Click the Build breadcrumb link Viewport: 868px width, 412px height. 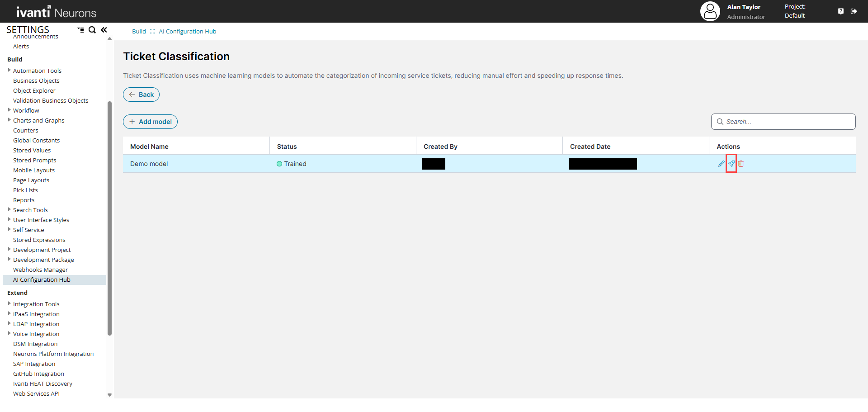(x=139, y=32)
